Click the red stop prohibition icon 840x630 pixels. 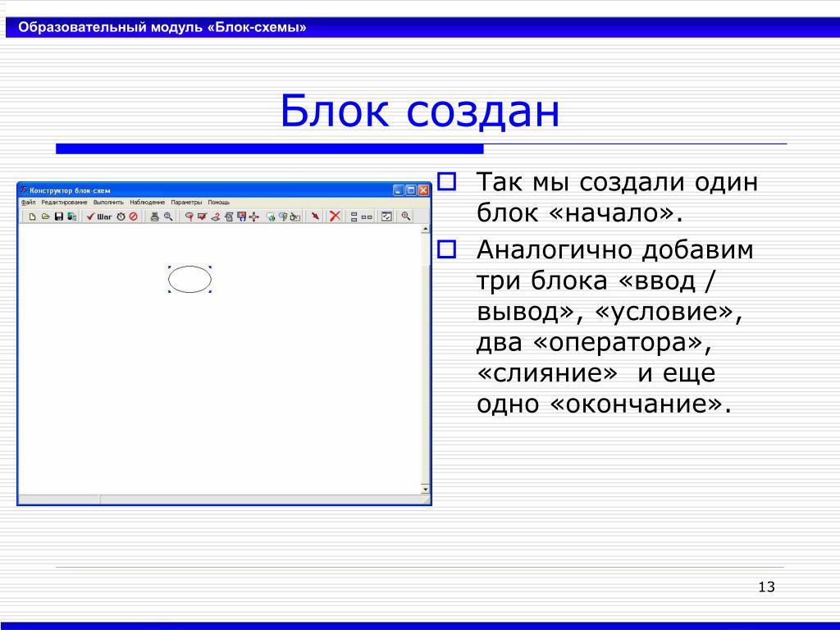(x=134, y=217)
